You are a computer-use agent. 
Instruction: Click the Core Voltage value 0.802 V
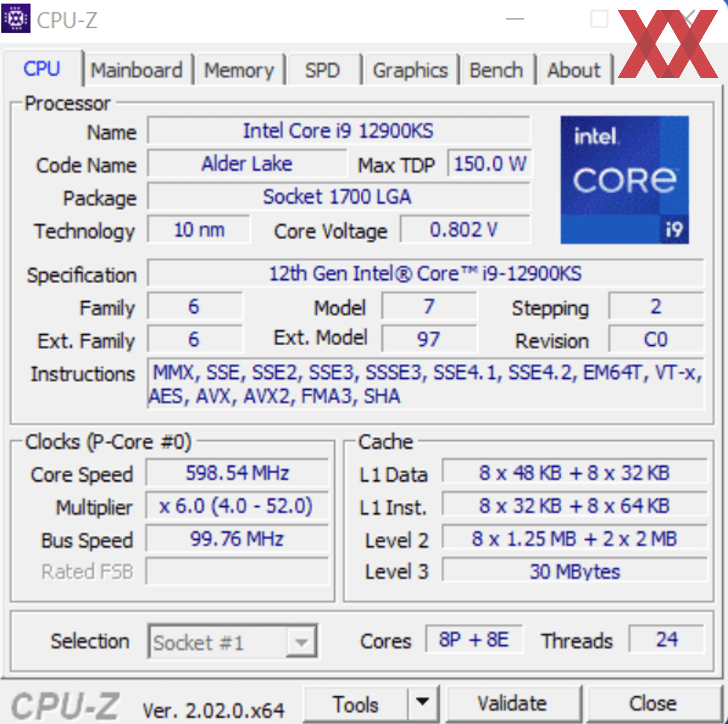[464, 230]
